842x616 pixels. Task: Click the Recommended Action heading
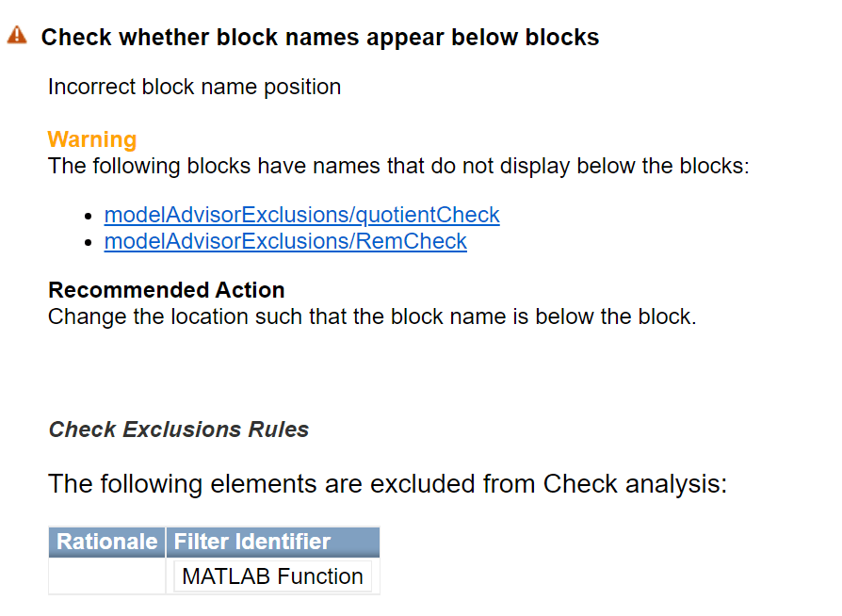(166, 289)
